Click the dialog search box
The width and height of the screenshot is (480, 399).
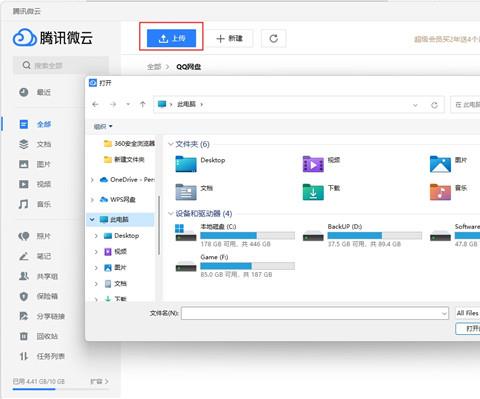tap(465, 105)
